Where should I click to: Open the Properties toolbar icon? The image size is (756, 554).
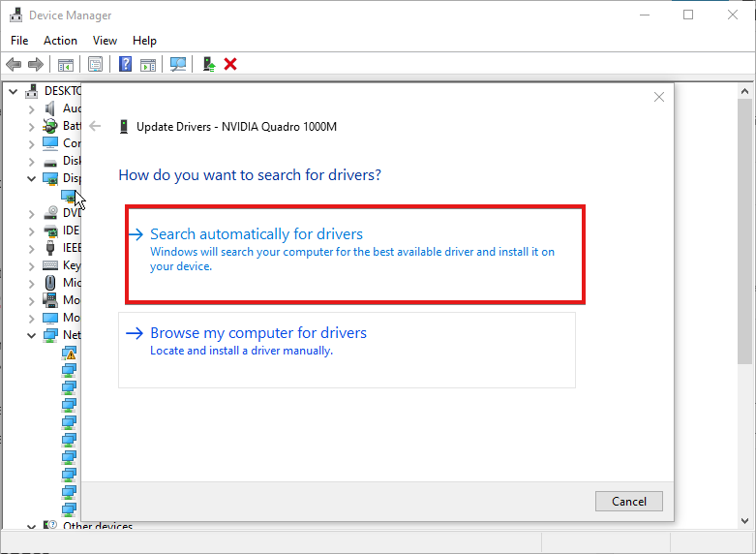tap(96, 64)
